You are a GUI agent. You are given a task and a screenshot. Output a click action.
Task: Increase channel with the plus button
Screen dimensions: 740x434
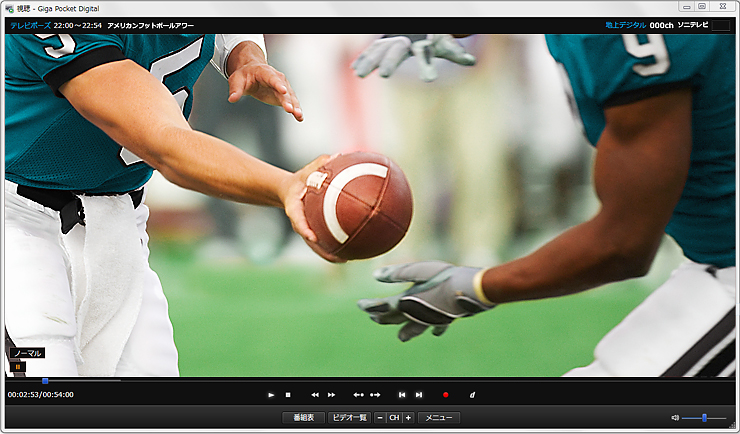(408, 417)
